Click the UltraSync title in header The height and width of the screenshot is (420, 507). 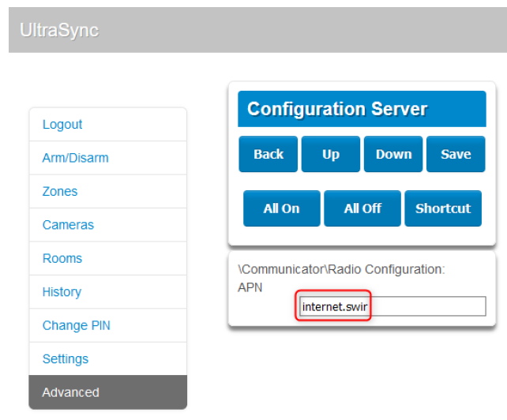[59, 30]
